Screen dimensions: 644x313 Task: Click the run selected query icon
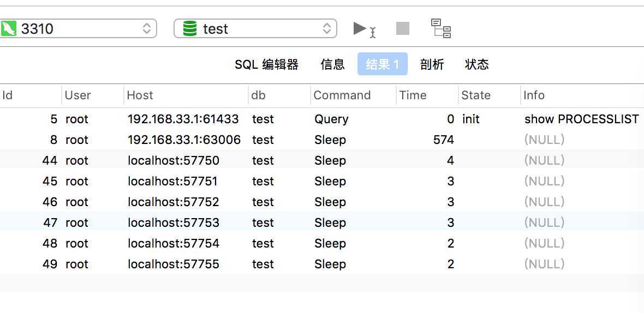365,29
